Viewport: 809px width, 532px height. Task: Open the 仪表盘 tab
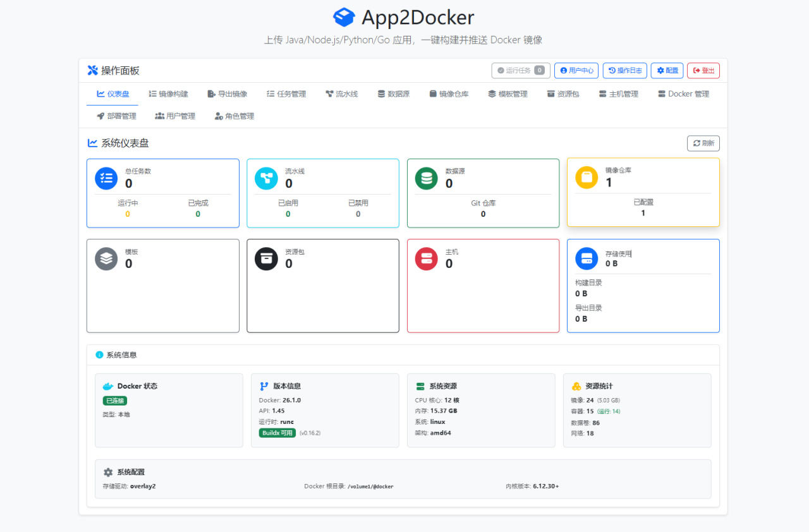(113, 94)
